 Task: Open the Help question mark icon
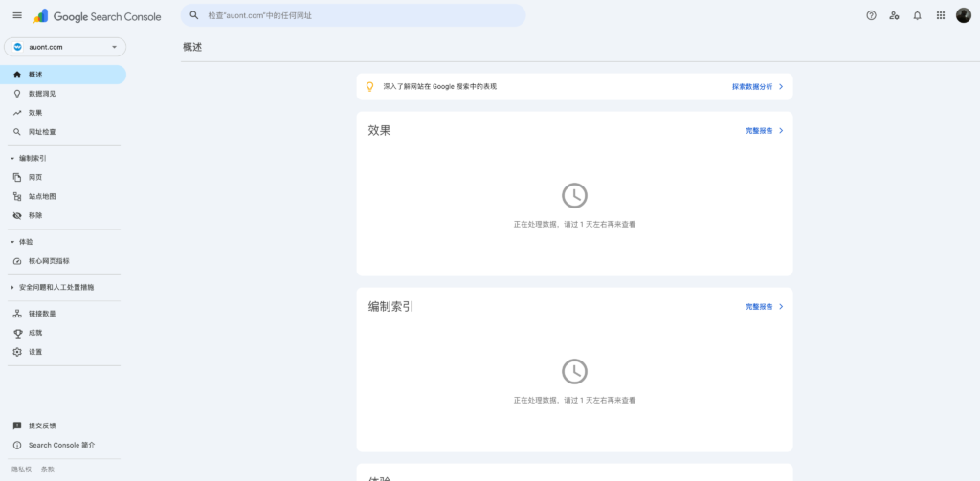click(x=871, y=15)
